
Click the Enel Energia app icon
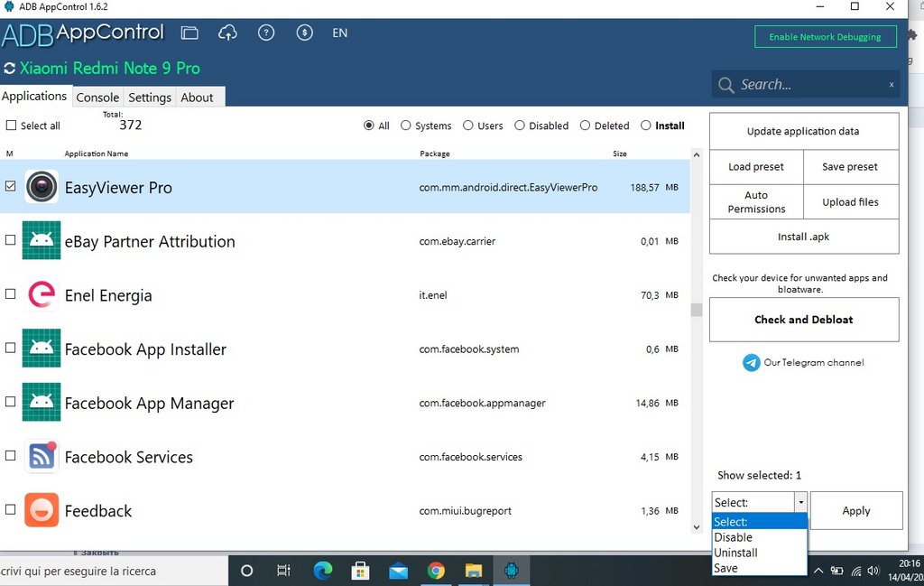(42, 294)
